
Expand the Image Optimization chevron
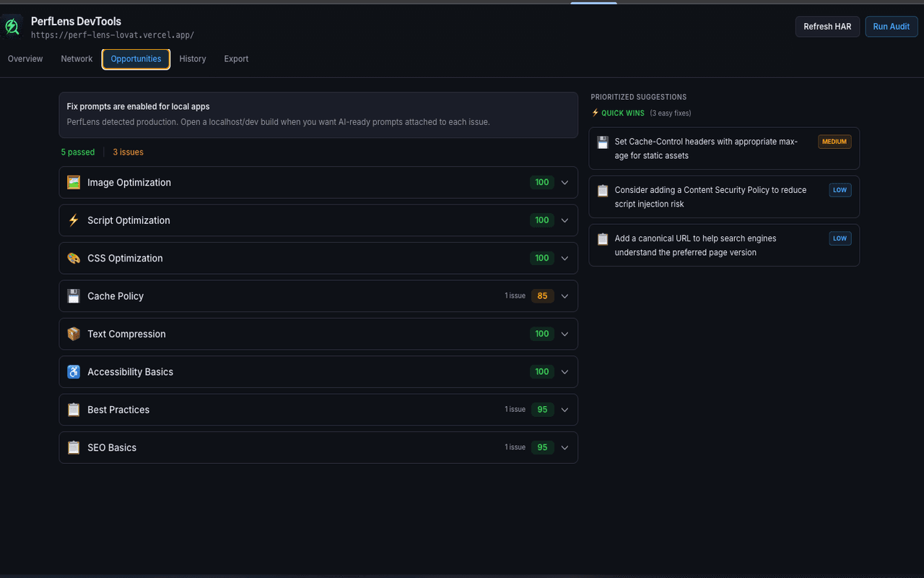[565, 183]
